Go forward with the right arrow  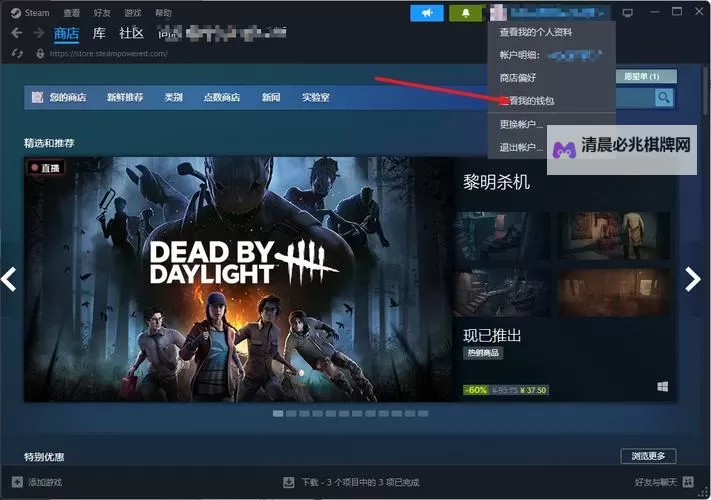coord(39,33)
